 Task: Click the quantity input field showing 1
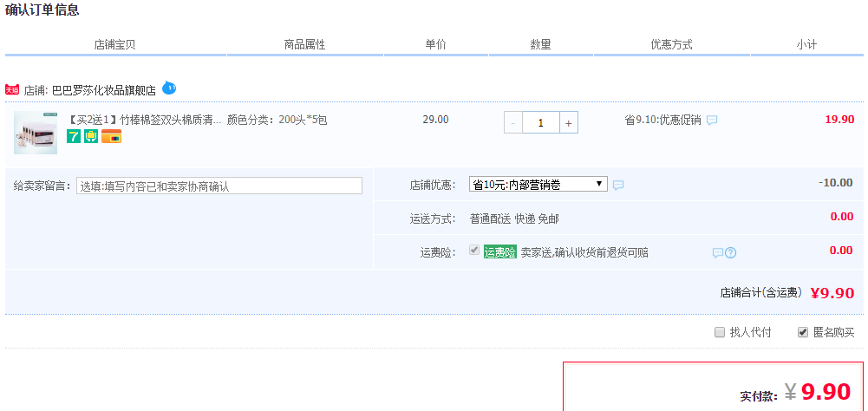point(541,123)
